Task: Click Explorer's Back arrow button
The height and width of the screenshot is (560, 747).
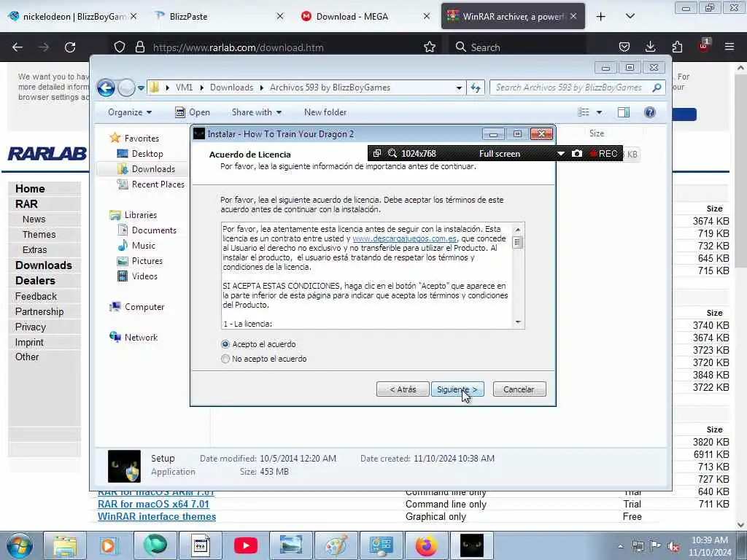Action: point(107,87)
